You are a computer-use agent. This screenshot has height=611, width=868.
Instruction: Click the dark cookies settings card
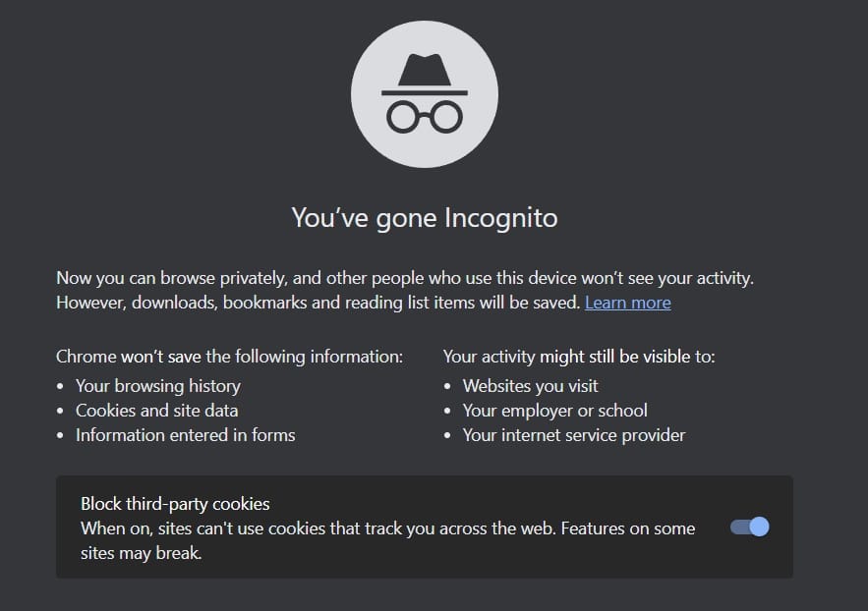424,527
